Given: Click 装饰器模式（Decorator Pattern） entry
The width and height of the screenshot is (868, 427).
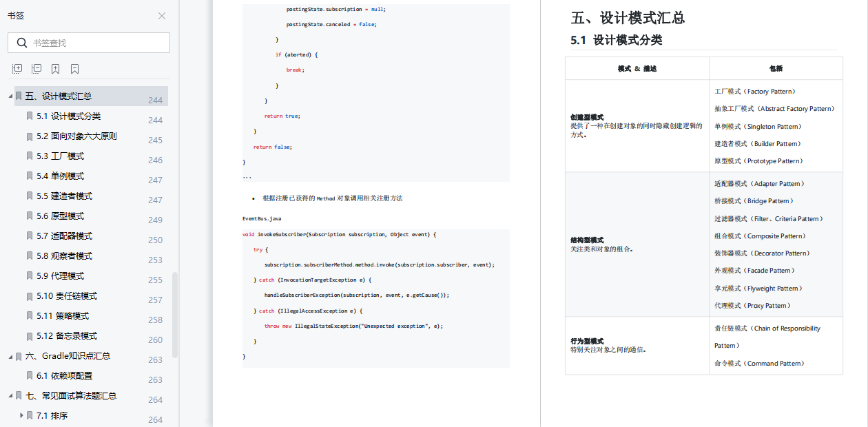Looking at the screenshot, I should tap(763, 253).
